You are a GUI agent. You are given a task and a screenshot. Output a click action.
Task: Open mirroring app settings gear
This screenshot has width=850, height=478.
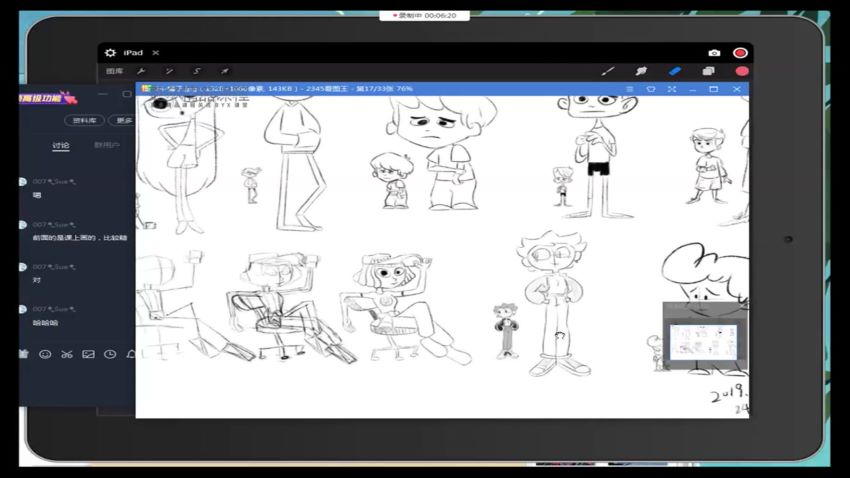point(110,53)
